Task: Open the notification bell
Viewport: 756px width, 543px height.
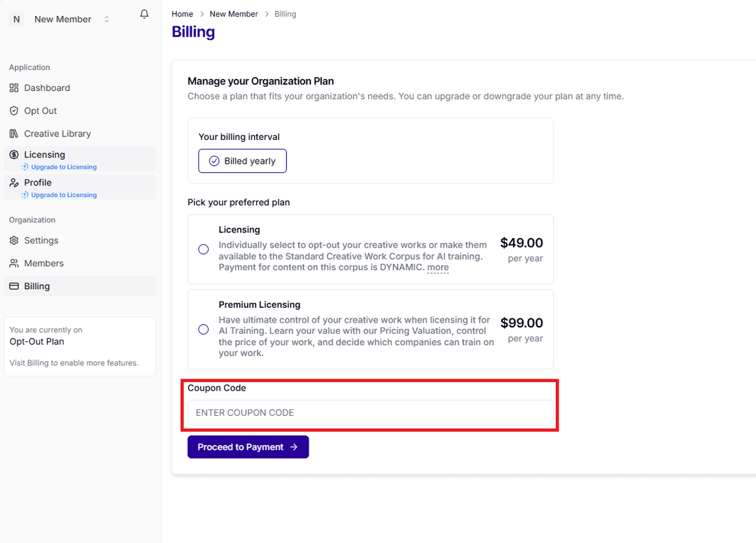Action: pyautogui.click(x=144, y=14)
